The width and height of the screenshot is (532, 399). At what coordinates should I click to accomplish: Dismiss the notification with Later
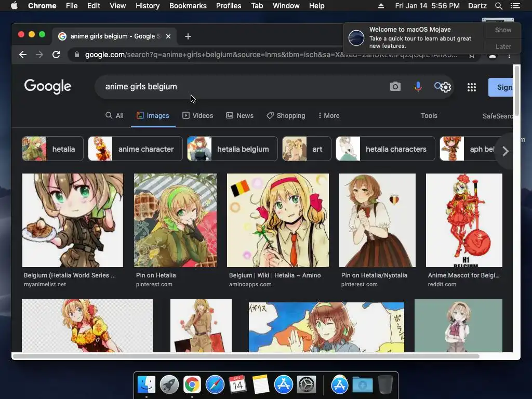[503, 46]
